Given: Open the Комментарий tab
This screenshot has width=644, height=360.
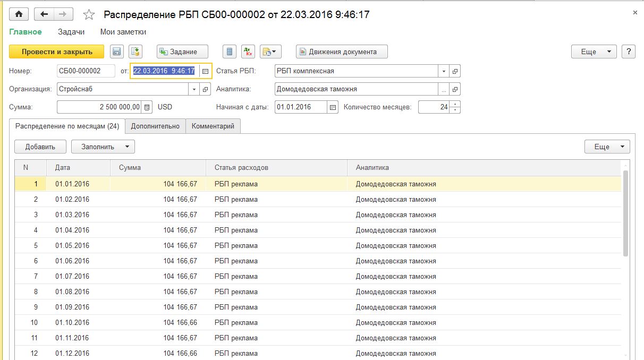Looking at the screenshot, I should coord(213,126).
